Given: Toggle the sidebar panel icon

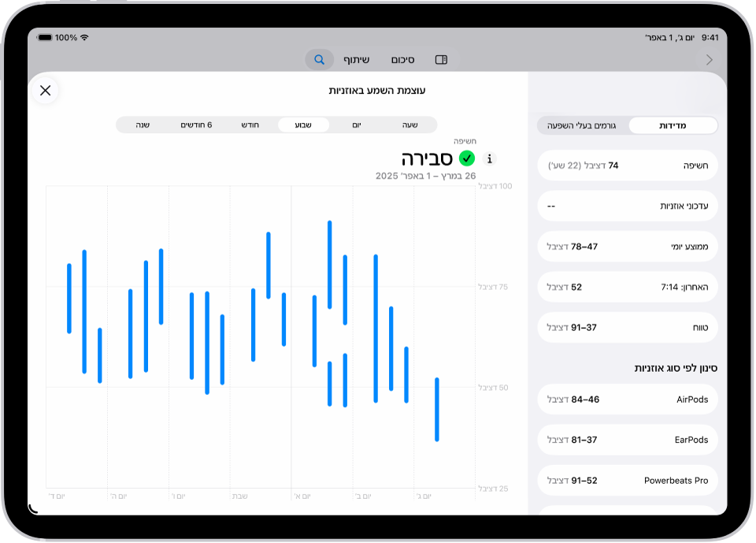Looking at the screenshot, I should pyautogui.click(x=441, y=60).
